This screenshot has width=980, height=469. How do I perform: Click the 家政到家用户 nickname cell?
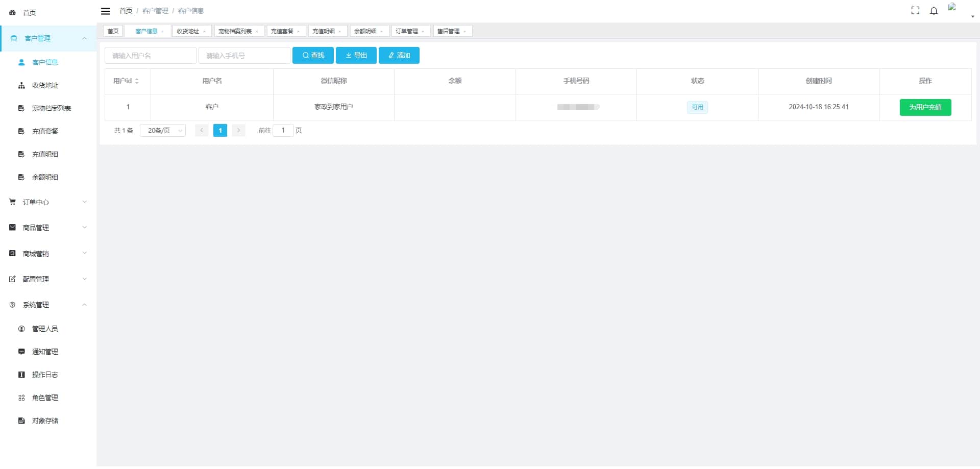point(334,107)
